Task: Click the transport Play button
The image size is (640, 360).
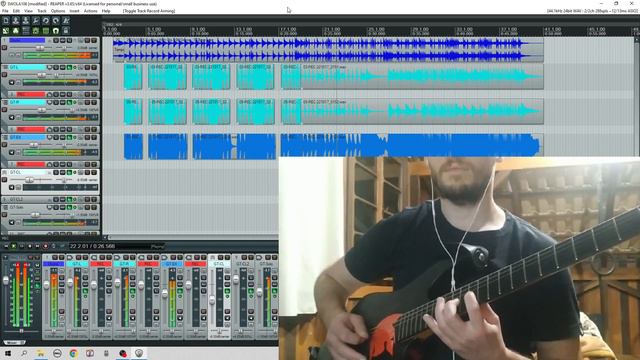Action: click(13, 246)
